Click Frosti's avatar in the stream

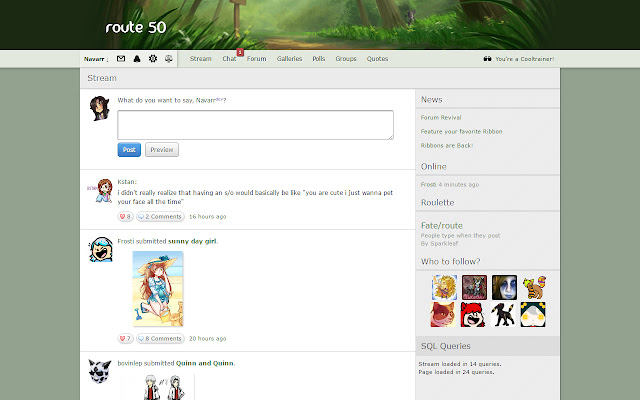click(100, 249)
